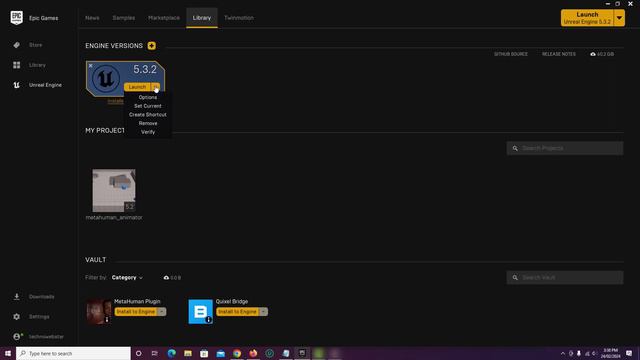Screen dimensions: 640x360
Task: Toggle the 5.3.2 card Launch dropdown arrow
Action: point(156,87)
